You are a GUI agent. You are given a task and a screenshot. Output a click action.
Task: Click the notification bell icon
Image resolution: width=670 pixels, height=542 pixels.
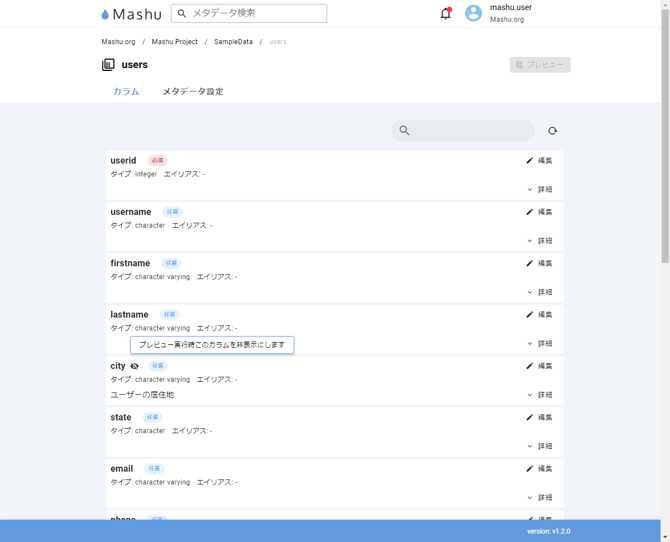(445, 14)
